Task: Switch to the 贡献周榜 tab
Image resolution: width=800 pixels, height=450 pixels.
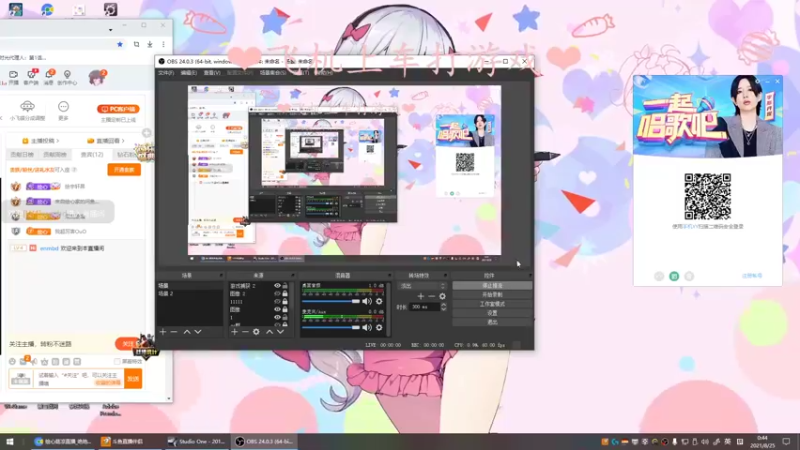Action: (x=55, y=155)
